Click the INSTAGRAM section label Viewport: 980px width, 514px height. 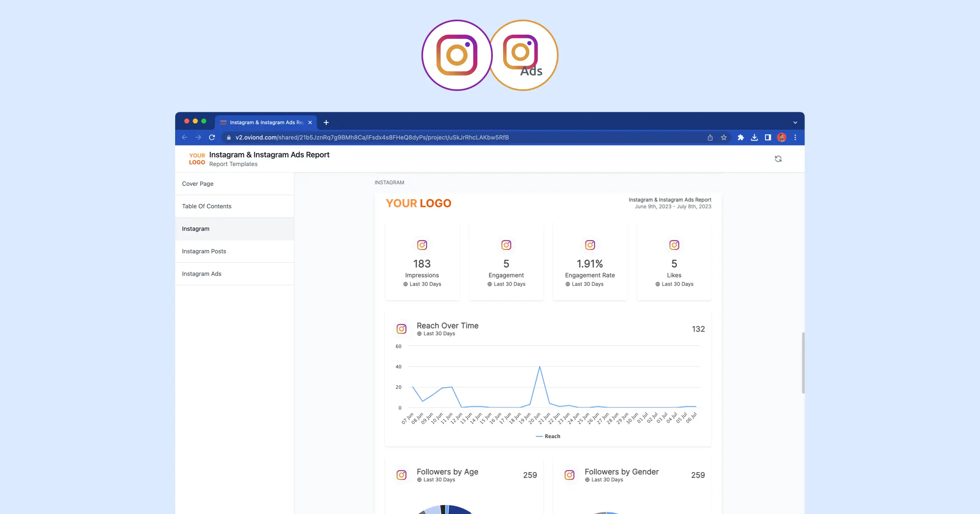click(390, 182)
